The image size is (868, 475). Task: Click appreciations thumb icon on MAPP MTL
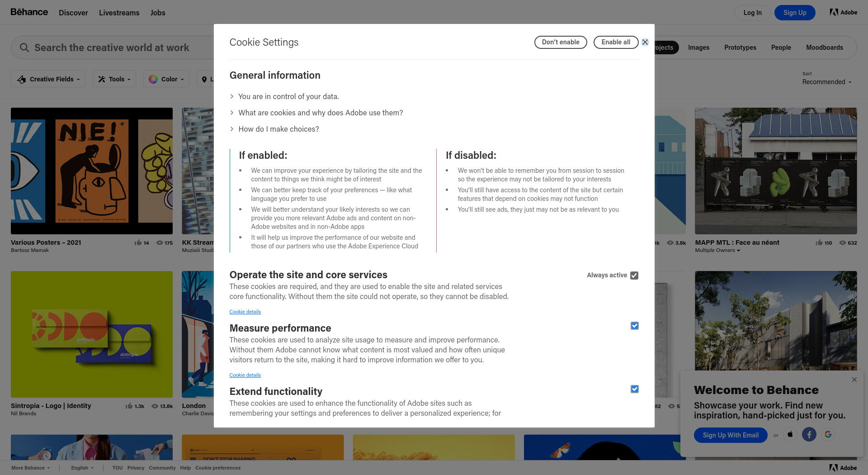click(819, 242)
